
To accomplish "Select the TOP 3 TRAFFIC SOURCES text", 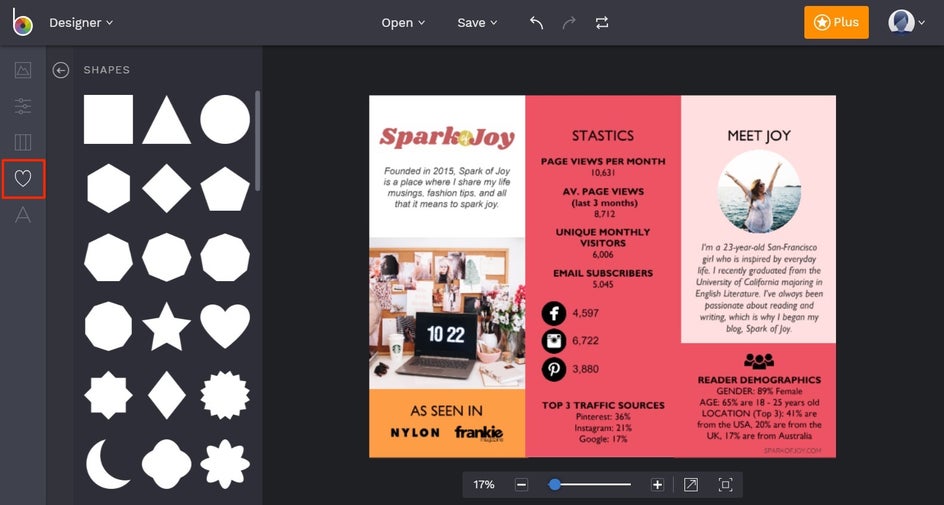I will 603,405.
